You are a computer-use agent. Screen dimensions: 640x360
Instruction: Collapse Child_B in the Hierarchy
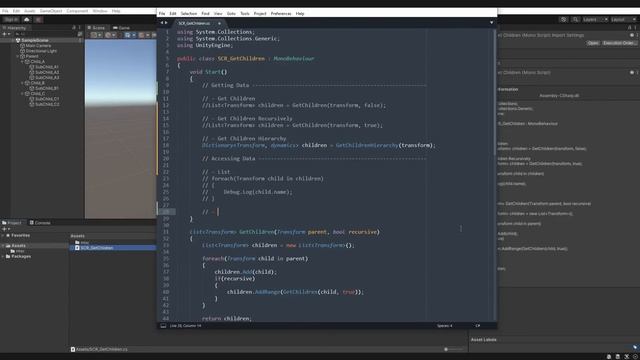click(x=22, y=83)
